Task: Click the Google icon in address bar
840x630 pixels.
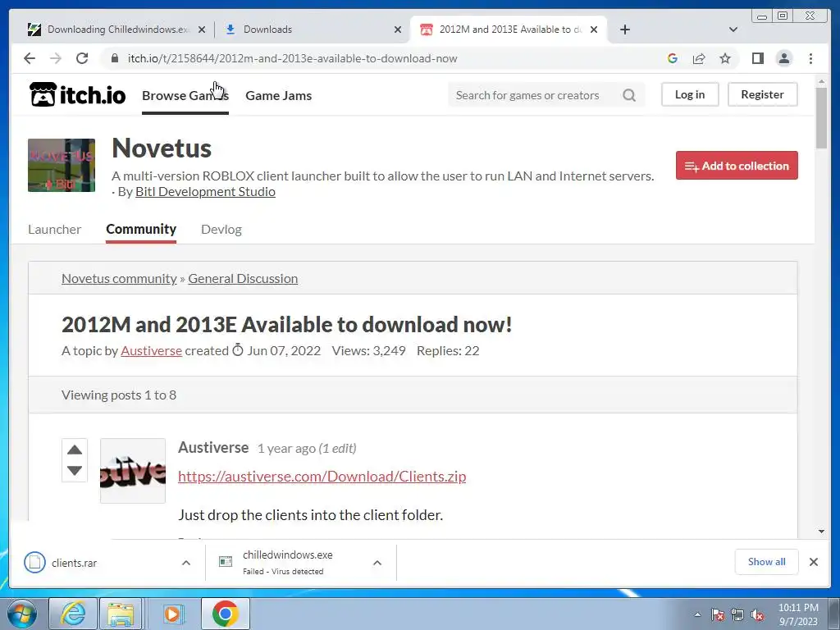Action: (x=673, y=58)
